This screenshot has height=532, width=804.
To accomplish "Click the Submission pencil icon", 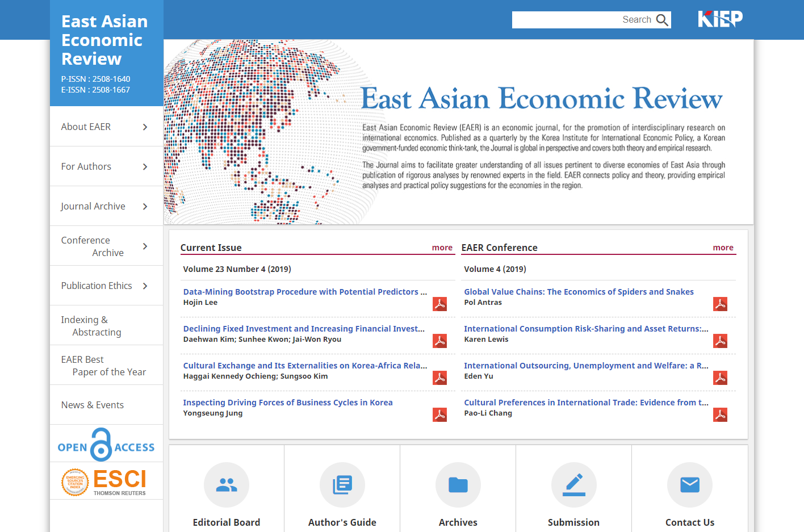I will (574, 485).
